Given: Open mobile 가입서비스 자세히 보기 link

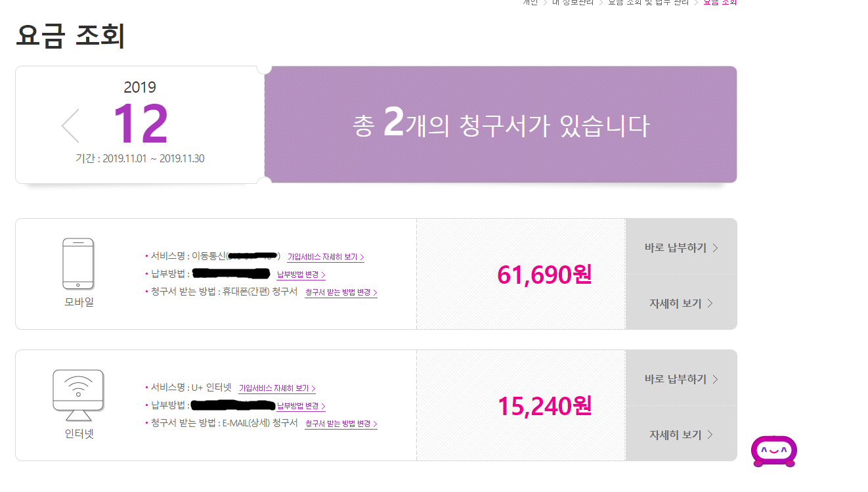Looking at the screenshot, I should (326, 257).
